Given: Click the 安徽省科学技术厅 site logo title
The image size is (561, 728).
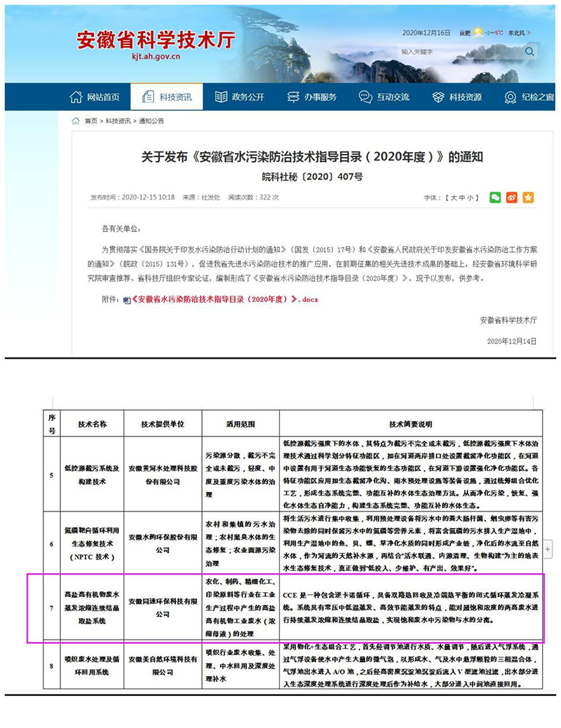Looking at the screenshot, I should [x=156, y=41].
